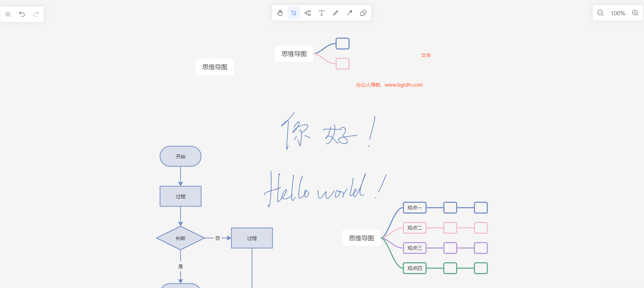Viewport: 644px width, 288px height.
Task: Select the pink empty child node of top mind map
Action: pos(343,64)
